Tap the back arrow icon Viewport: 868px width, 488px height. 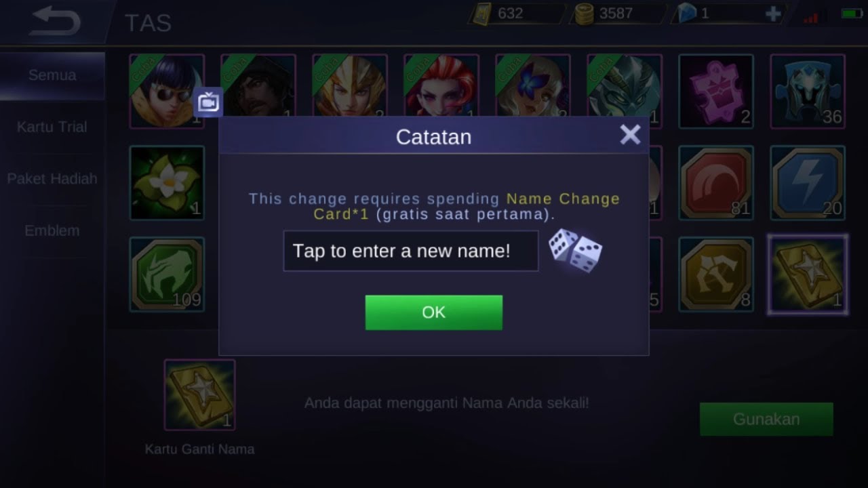(55, 21)
